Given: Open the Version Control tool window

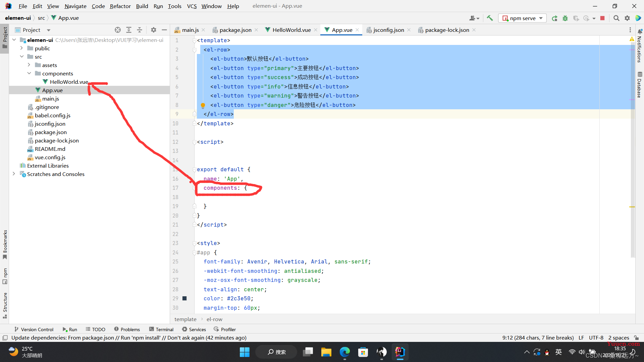Looking at the screenshot, I should (x=34, y=329).
